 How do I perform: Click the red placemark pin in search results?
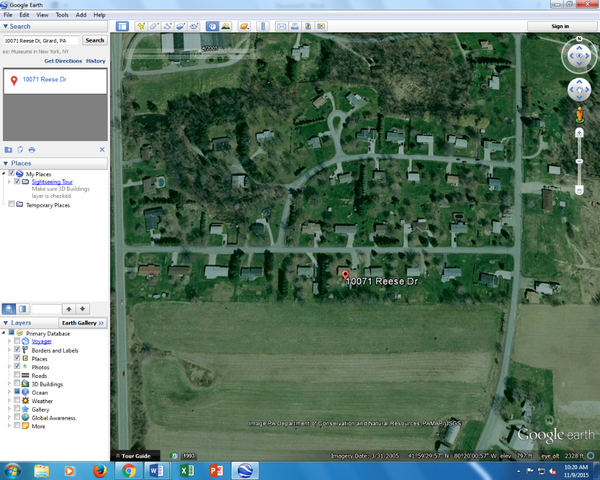14,80
